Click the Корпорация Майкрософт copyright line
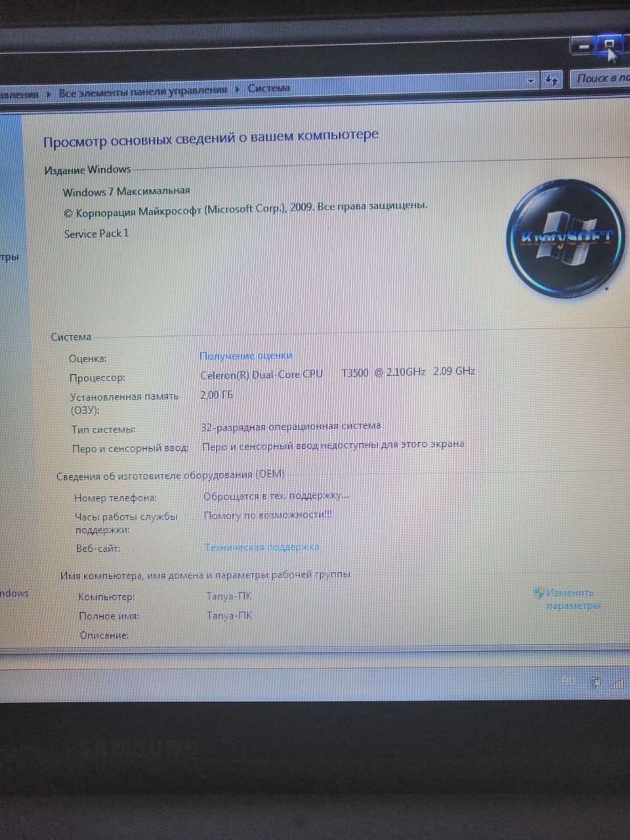This screenshot has height=840, width=630. [x=245, y=210]
